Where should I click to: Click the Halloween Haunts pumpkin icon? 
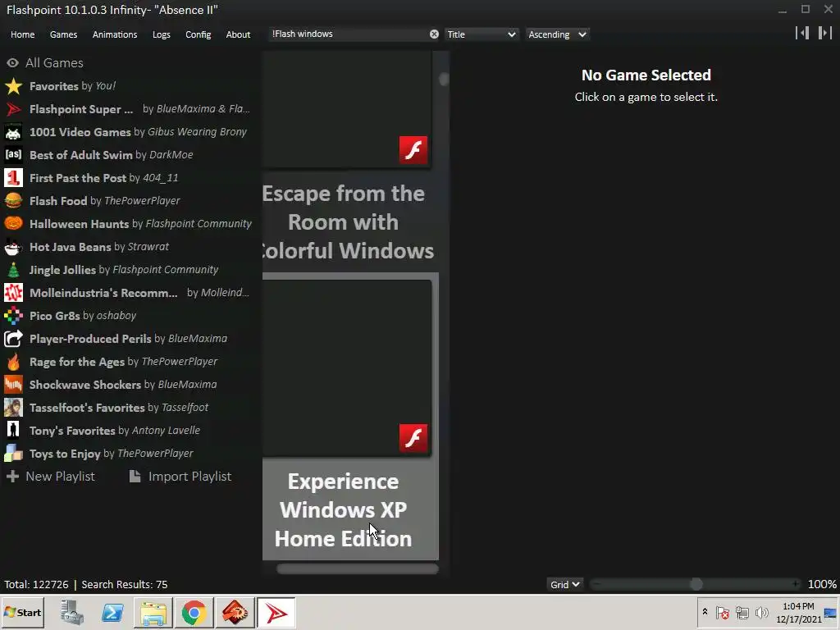(x=13, y=224)
